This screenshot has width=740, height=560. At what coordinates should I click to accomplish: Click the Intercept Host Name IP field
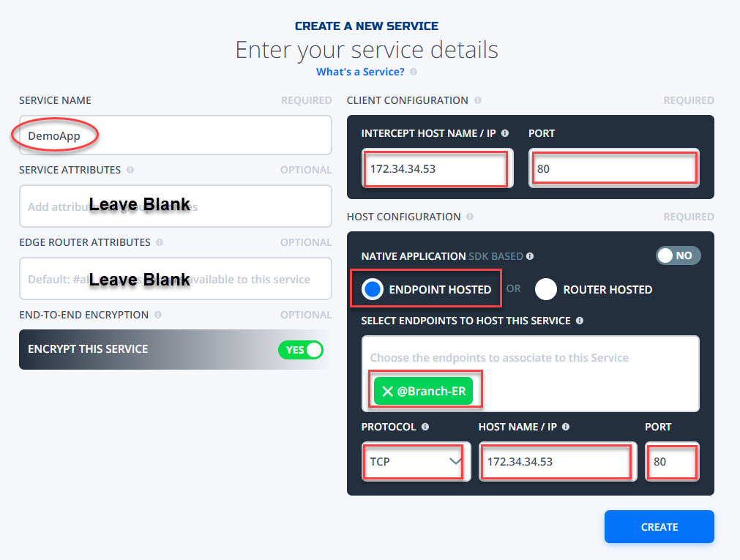(438, 168)
